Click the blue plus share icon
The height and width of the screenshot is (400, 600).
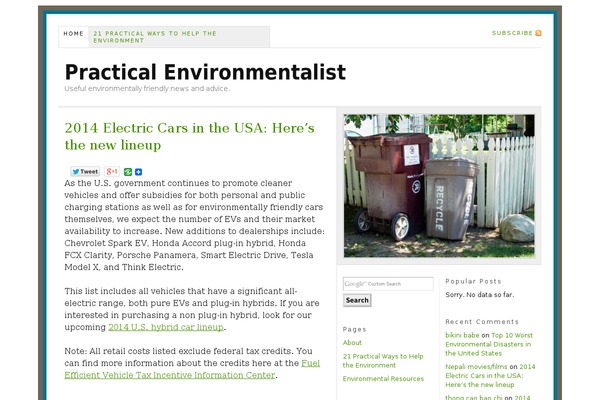click(139, 172)
